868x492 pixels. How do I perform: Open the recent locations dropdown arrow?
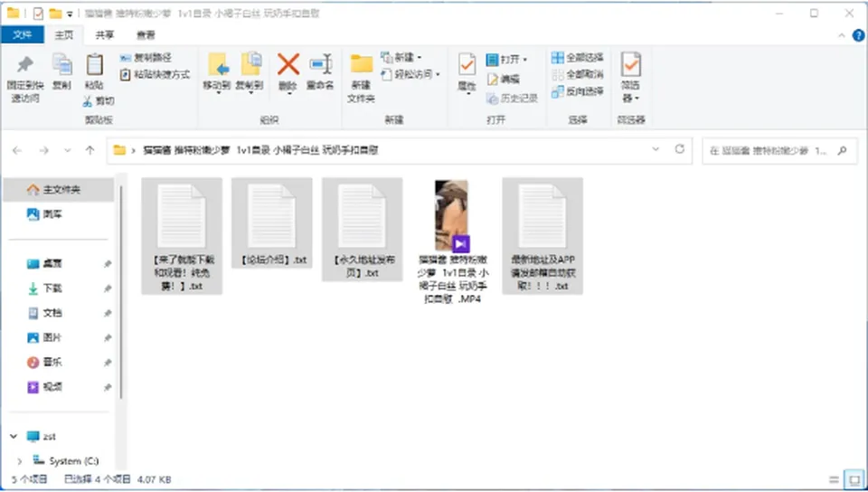tap(68, 150)
